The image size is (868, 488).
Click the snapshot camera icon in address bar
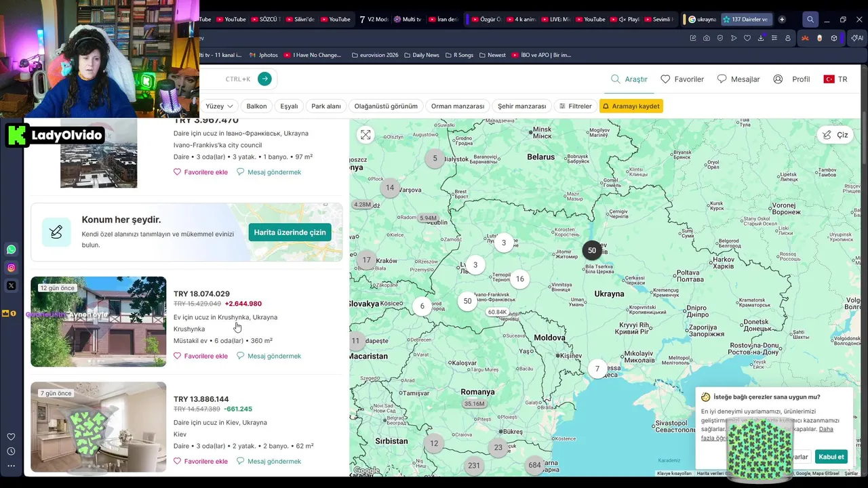(x=707, y=38)
